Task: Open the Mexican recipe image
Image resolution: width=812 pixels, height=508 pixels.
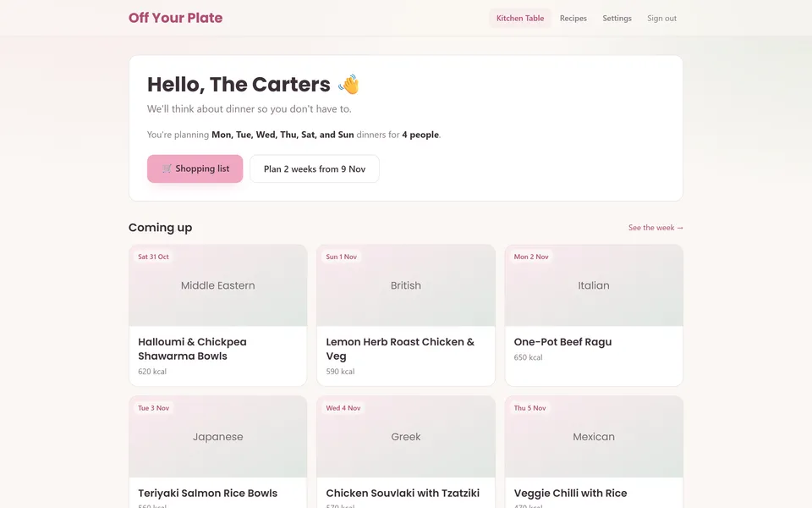Action: click(x=594, y=437)
